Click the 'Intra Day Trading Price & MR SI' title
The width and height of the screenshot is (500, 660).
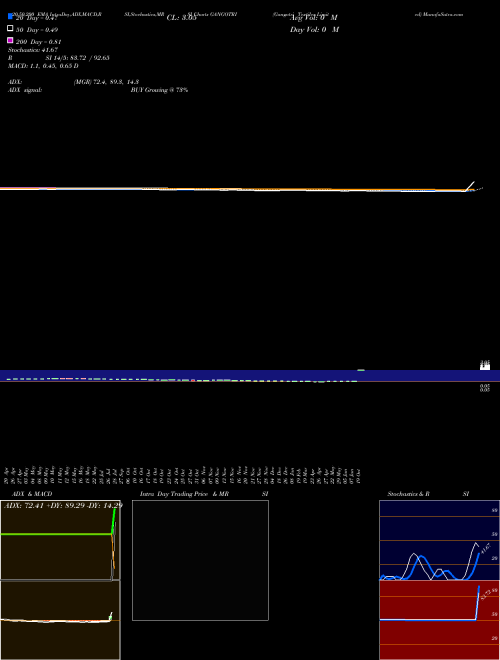tap(204, 494)
